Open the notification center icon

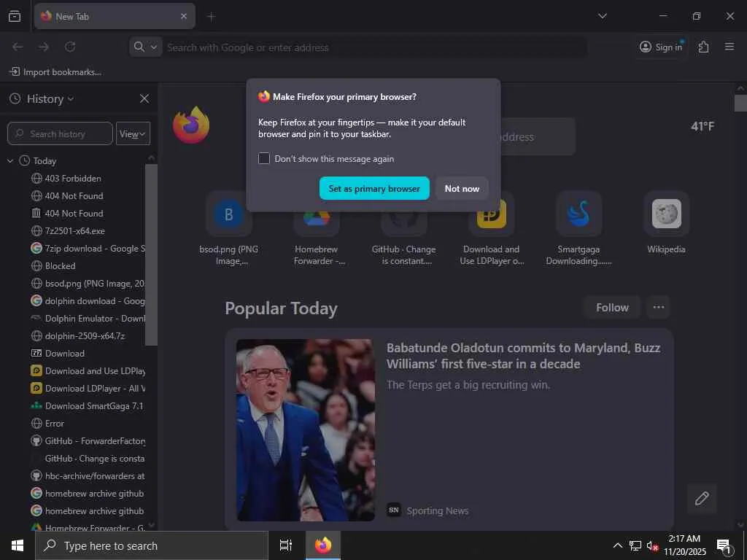(x=724, y=546)
